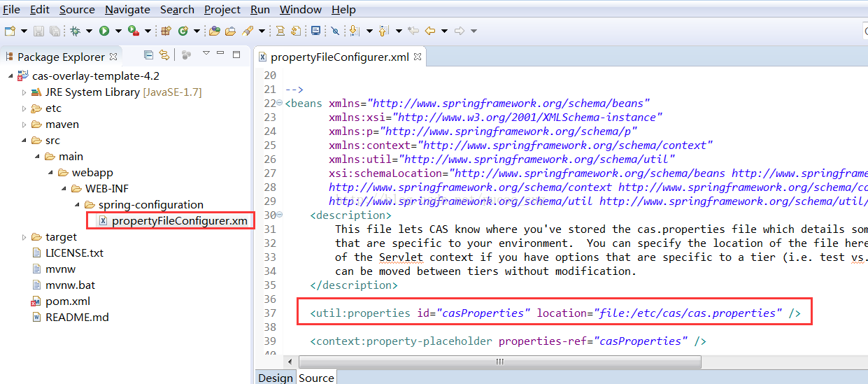
Task: Open the Run menu
Action: pos(260,10)
